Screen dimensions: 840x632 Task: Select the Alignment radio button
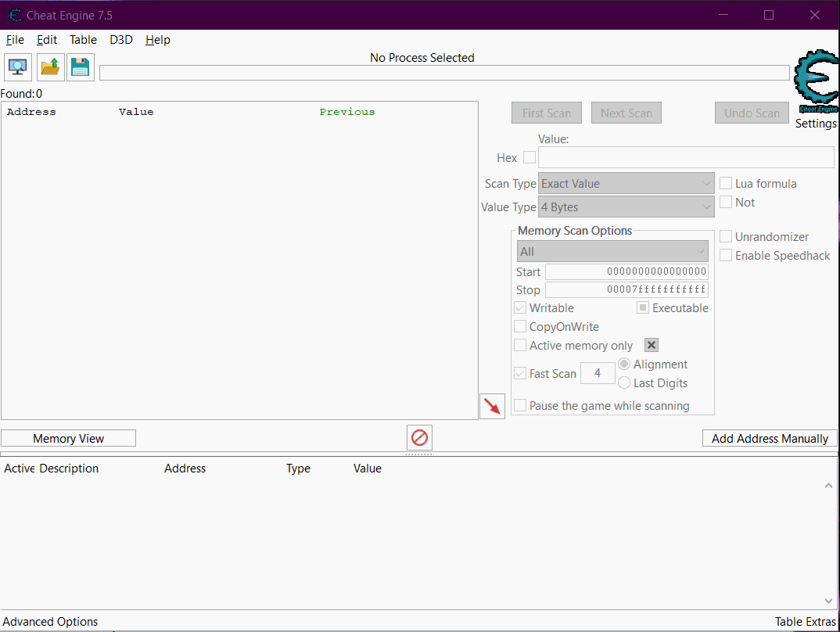coord(624,364)
